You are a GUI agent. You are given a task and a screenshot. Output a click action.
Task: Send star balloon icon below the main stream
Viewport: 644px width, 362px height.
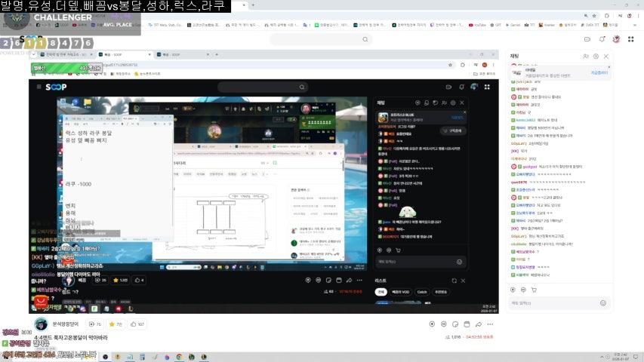432,324
